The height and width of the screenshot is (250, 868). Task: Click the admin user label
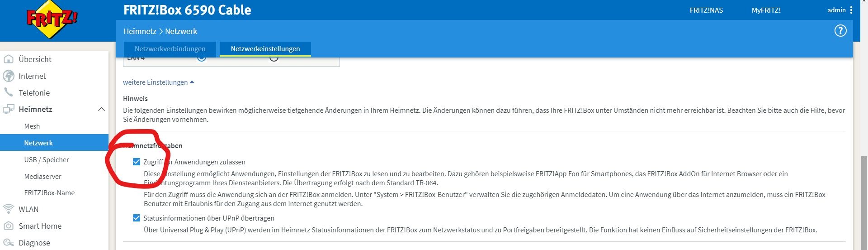[836, 10]
